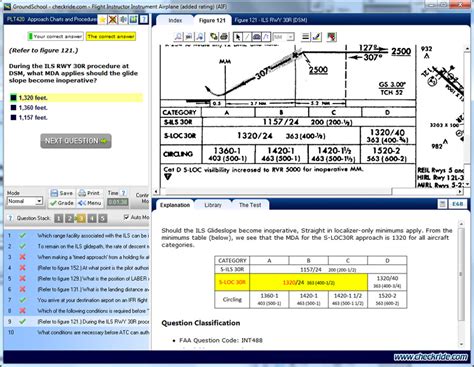Open question 10 about ATC conditions
This screenshot has height=367, width=474.
(77, 332)
